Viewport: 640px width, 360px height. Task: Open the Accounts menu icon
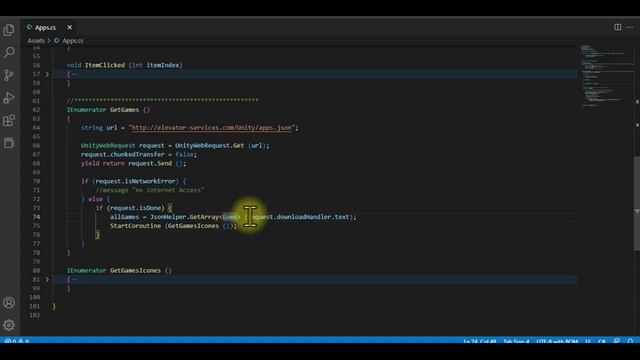click(x=9, y=302)
